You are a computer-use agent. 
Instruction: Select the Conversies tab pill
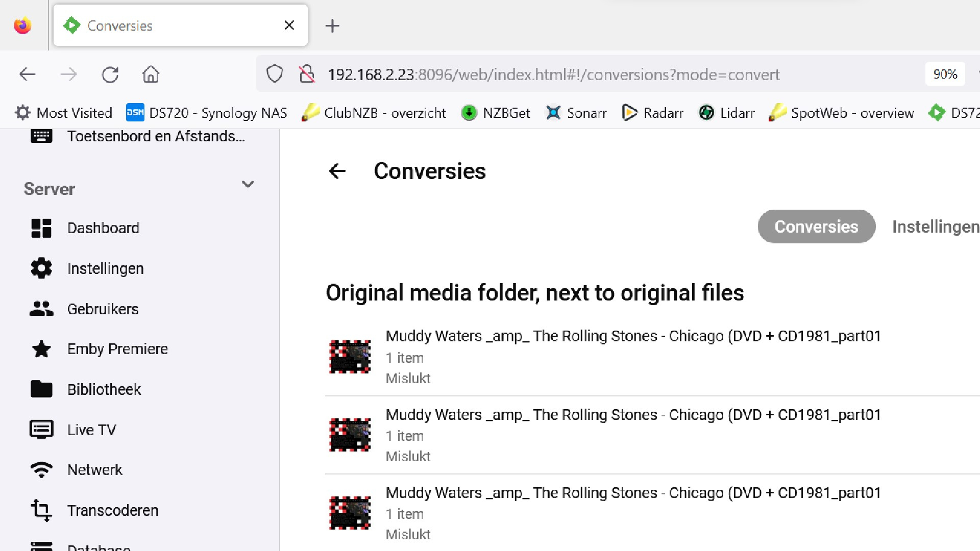(x=816, y=227)
